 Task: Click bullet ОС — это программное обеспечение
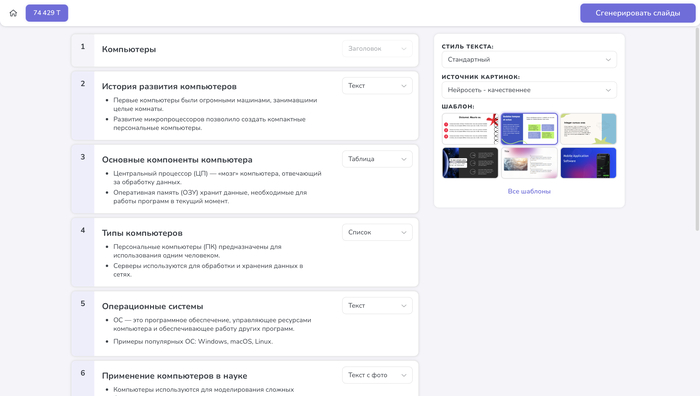[x=212, y=324]
